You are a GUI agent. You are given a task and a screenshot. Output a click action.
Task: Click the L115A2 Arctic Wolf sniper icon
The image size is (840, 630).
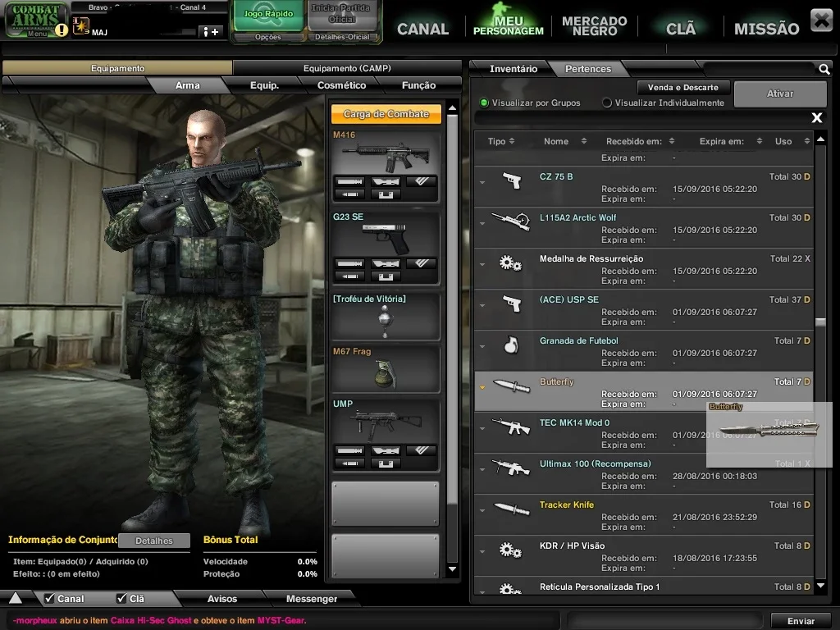[510, 221]
